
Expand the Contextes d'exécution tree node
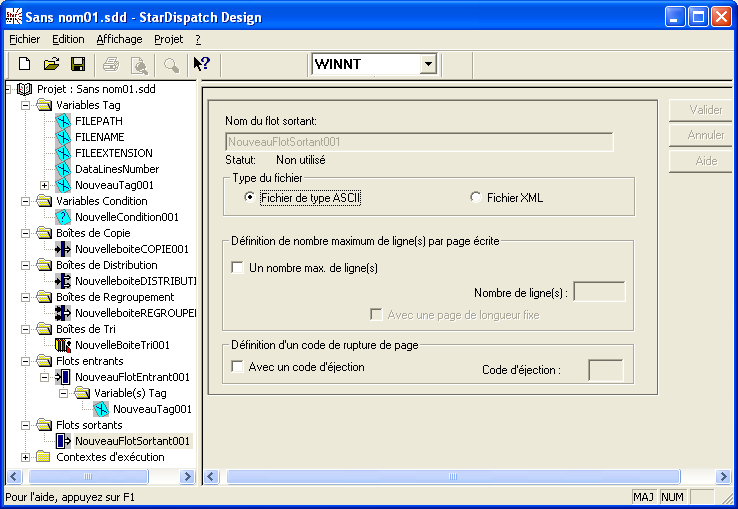click(25, 457)
